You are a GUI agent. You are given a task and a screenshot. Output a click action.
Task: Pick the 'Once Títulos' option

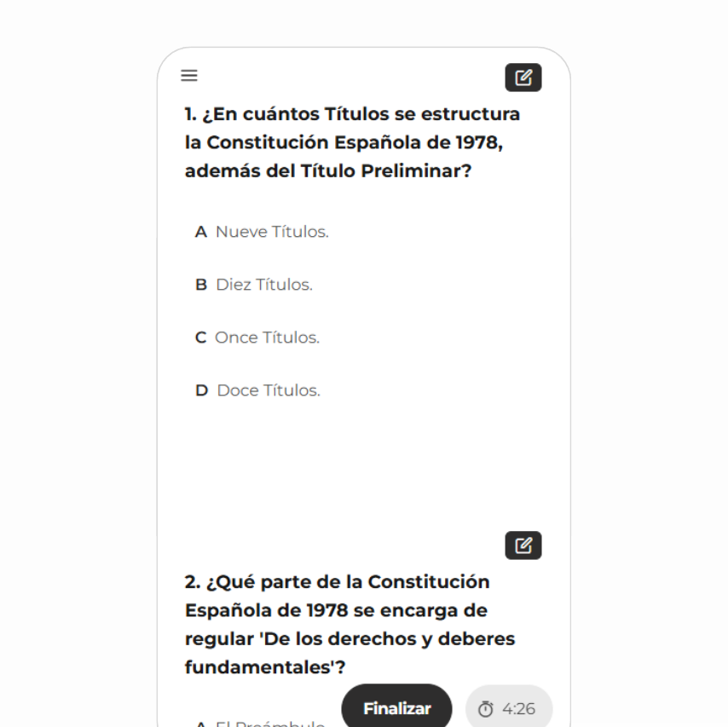point(267,338)
